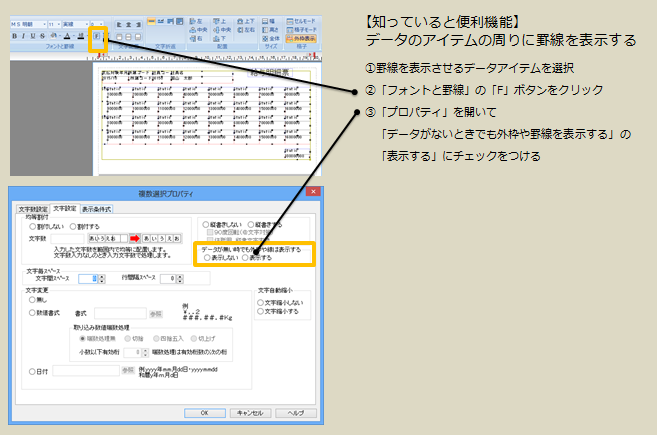Switch to the 文字設定 tab

tap(65, 208)
